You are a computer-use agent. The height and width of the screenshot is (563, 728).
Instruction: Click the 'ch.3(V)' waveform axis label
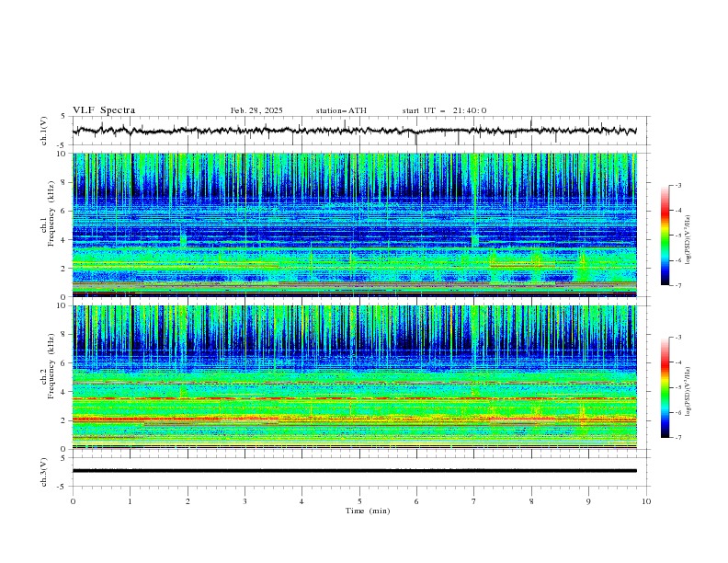[x=44, y=472]
